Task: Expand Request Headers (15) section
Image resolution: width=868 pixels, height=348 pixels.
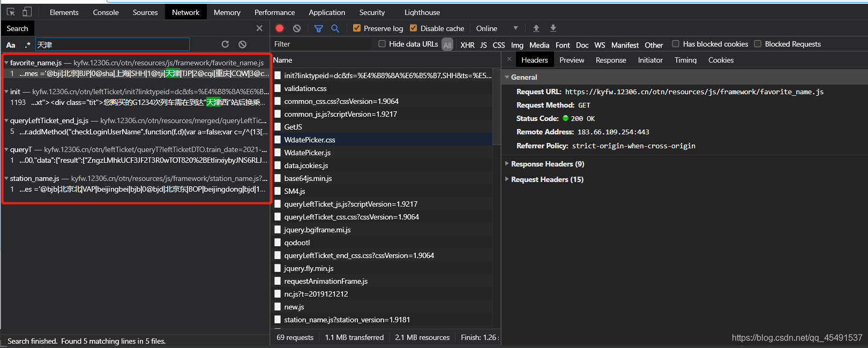Action: point(507,179)
